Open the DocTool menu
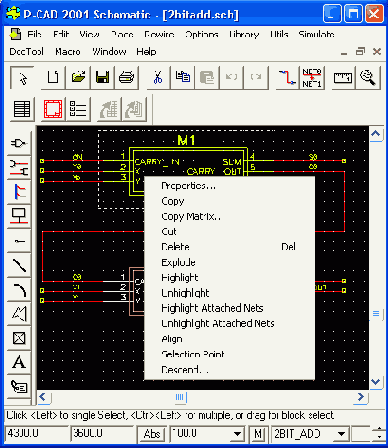This screenshot has height=448, width=388. 26,52
